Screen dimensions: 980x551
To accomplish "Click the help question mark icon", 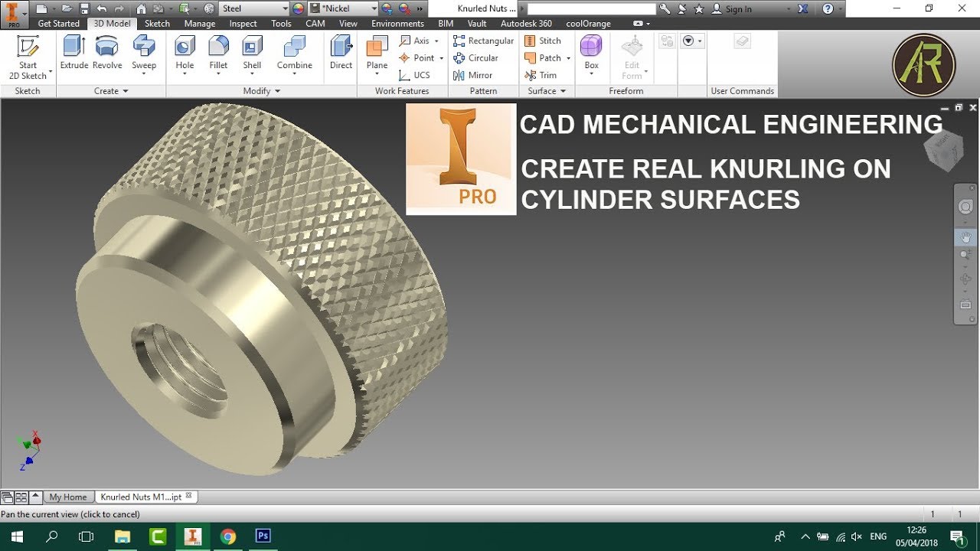I will (x=828, y=9).
